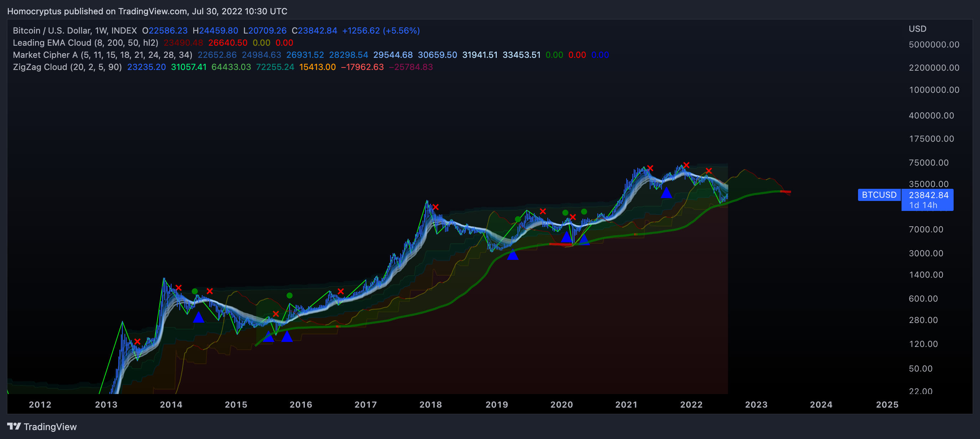Click the 75000.00 price scale label

(x=929, y=163)
